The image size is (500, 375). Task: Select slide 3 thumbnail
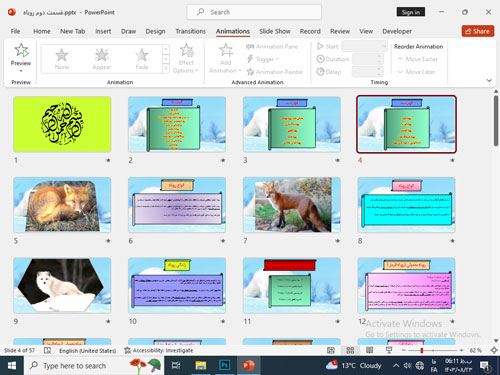click(292, 124)
